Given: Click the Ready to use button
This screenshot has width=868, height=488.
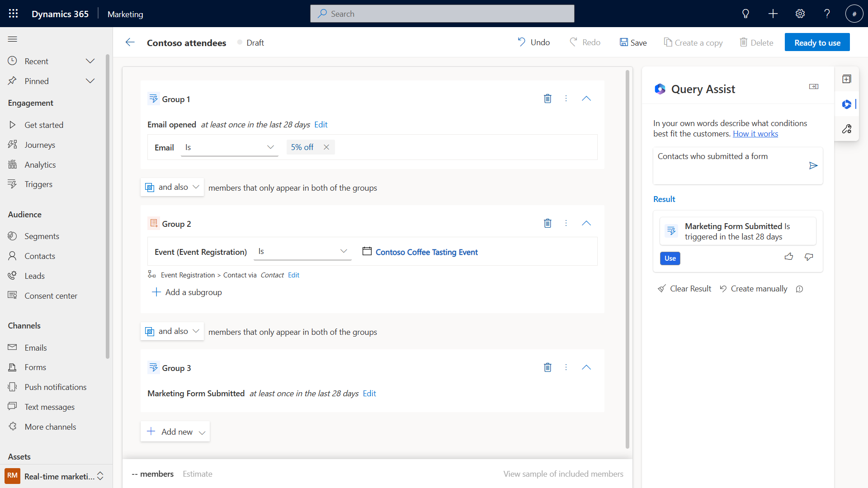Looking at the screenshot, I should pyautogui.click(x=817, y=42).
